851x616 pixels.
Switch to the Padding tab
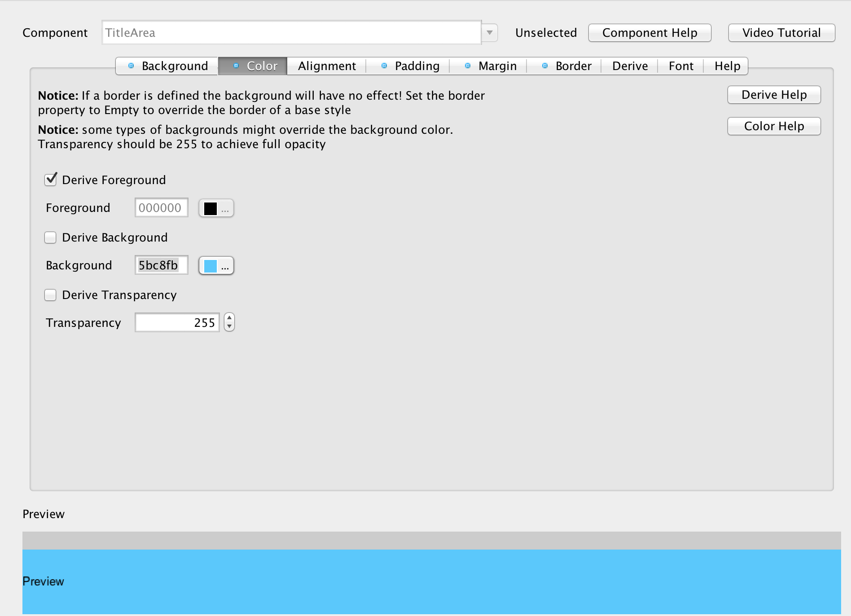coord(417,66)
